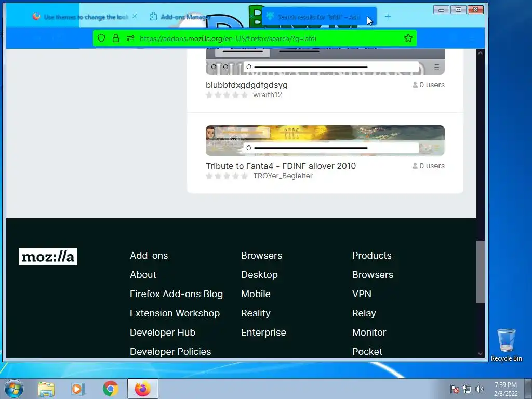Click the page's vertical scrollbar thumb
532x399 pixels.
coord(480,272)
